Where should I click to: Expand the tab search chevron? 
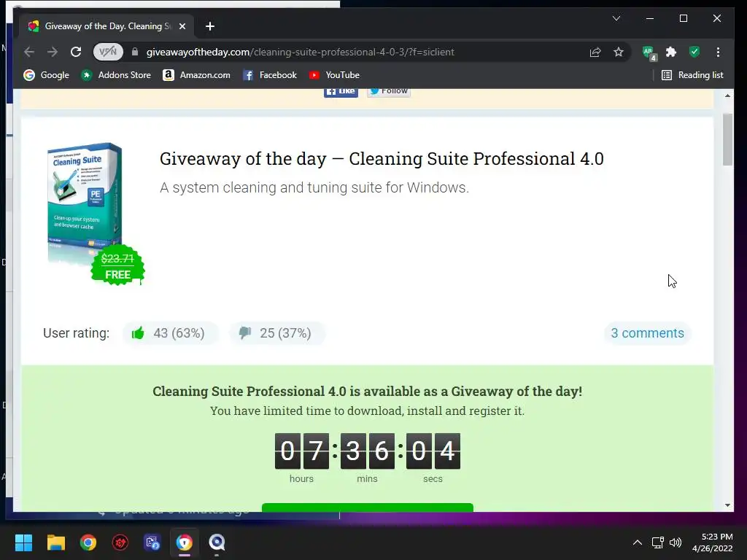tap(616, 18)
